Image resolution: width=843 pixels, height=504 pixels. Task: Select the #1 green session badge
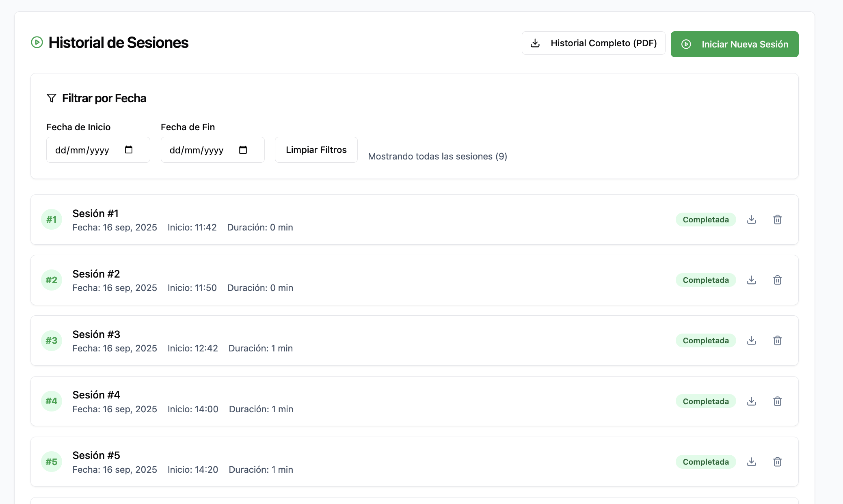pyautogui.click(x=52, y=220)
